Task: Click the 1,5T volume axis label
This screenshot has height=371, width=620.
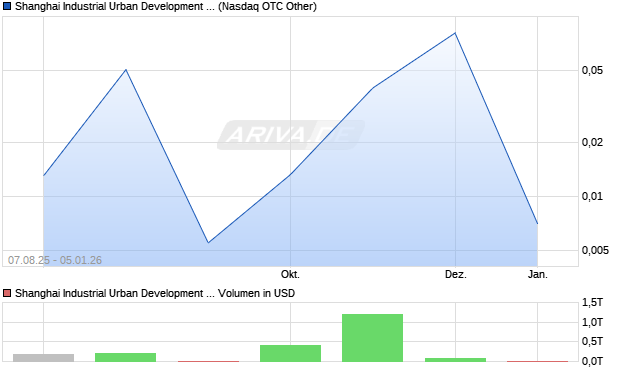Action: 592,303
